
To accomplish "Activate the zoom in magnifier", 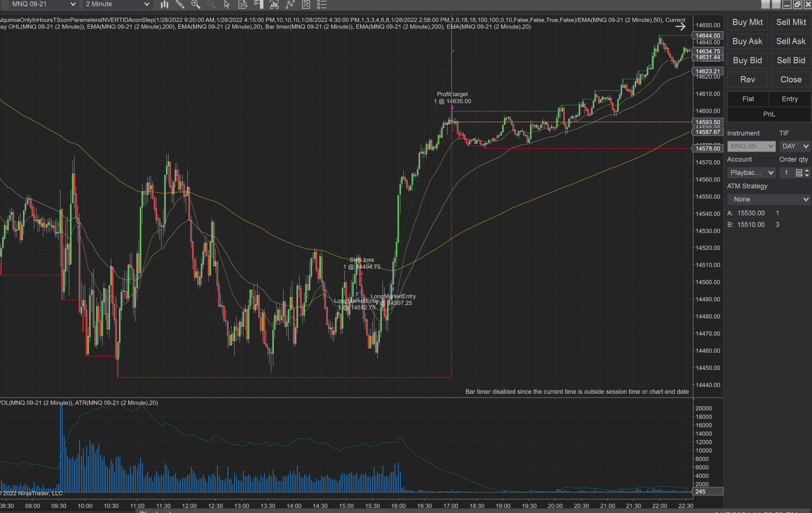I will tap(196, 4).
